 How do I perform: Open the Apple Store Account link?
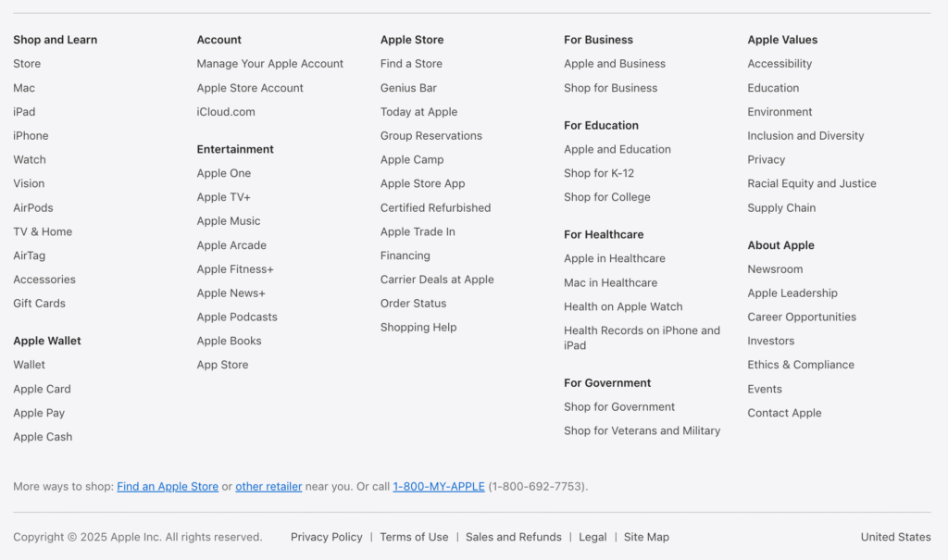click(x=250, y=88)
